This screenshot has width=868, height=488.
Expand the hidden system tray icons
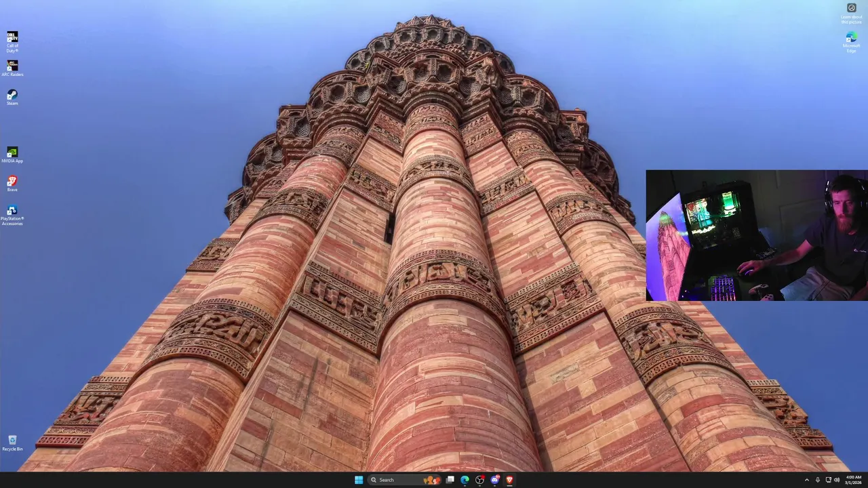pos(806,480)
